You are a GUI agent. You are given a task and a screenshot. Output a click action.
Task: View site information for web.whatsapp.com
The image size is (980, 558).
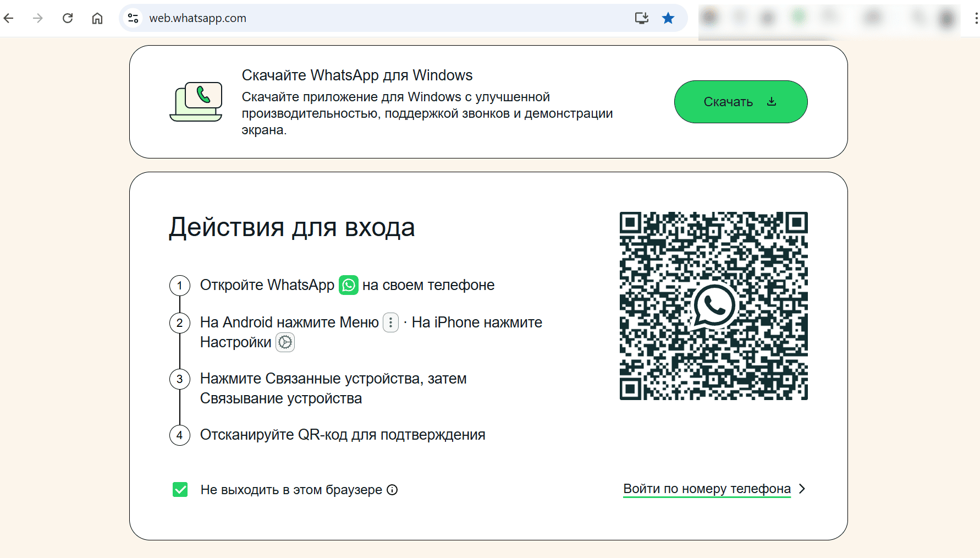[x=133, y=18]
